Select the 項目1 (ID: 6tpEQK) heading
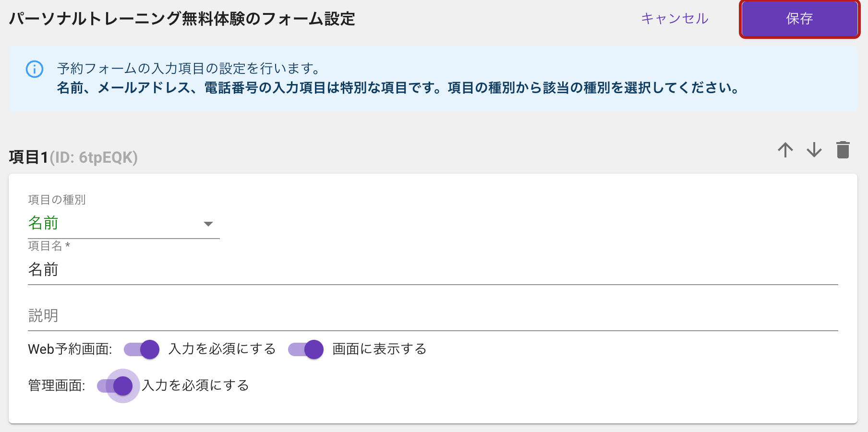Image resolution: width=868 pixels, height=432 pixels. (73, 157)
